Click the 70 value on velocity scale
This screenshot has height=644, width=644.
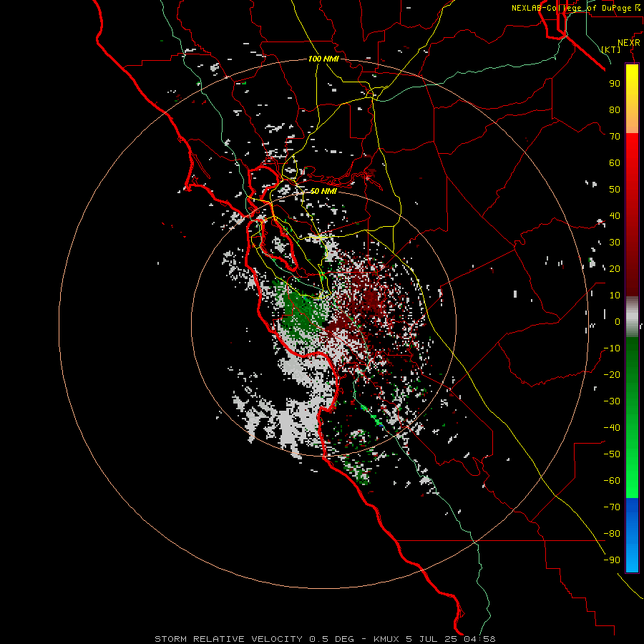(x=615, y=137)
